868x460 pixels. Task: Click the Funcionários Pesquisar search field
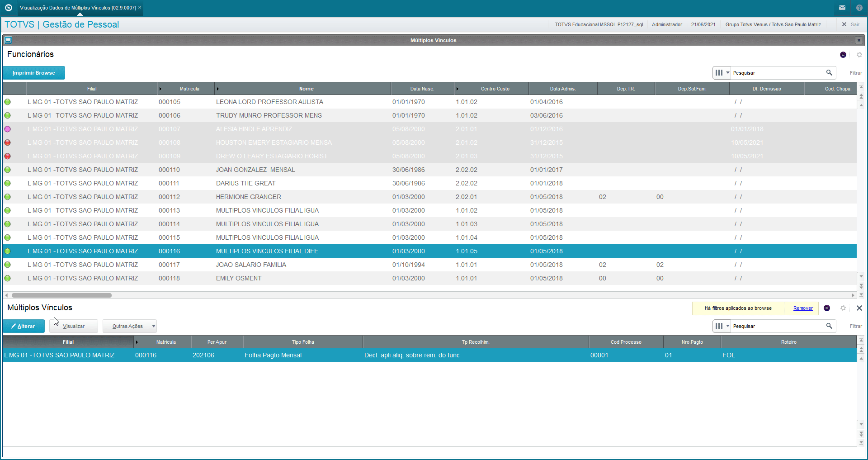pyautogui.click(x=778, y=73)
